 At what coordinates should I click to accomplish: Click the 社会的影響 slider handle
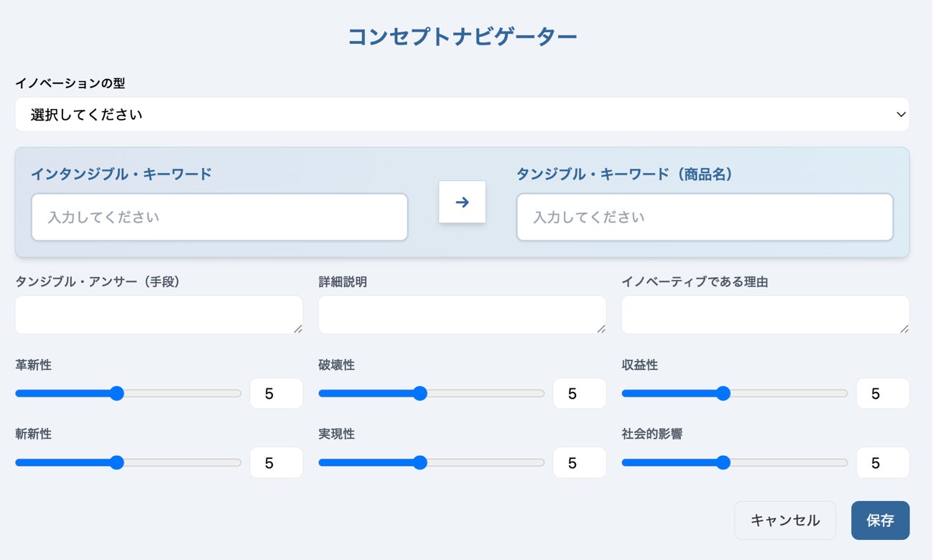point(723,463)
